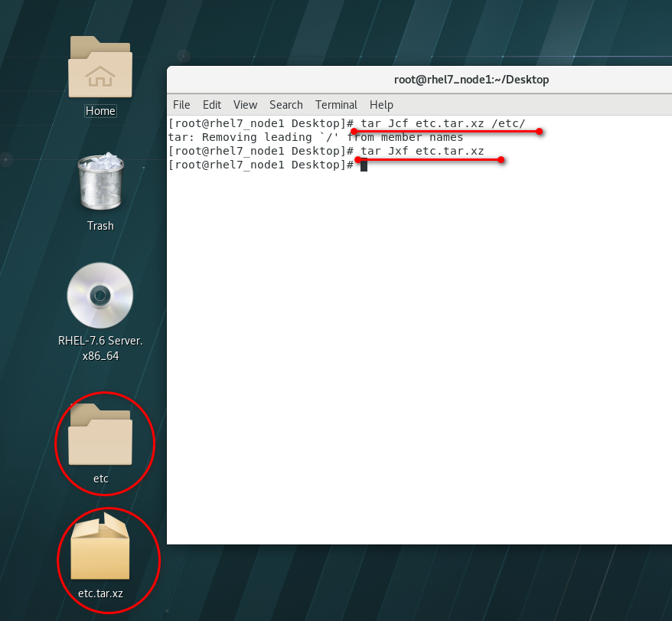Click the 'Removing leading' tar output line
Viewport: 672px width, 621px height.
click(x=316, y=137)
